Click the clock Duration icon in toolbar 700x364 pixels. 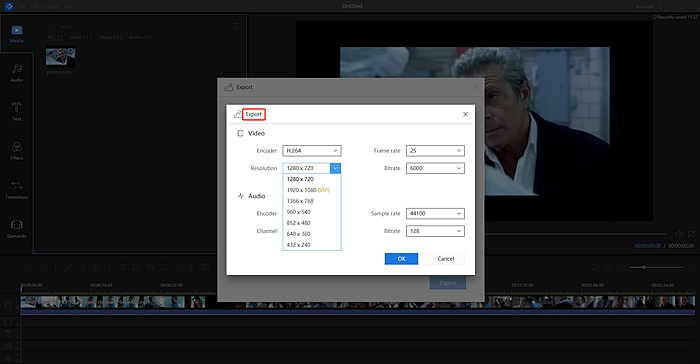point(178,267)
